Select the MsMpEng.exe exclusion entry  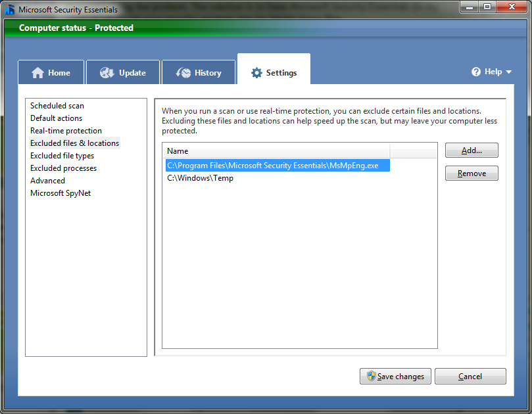[x=278, y=166]
